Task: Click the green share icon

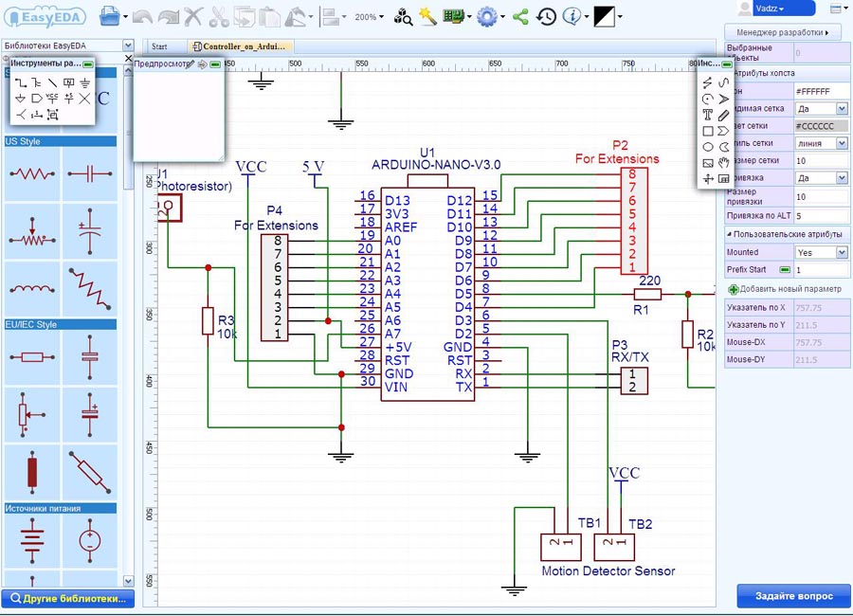Action: coord(520,17)
